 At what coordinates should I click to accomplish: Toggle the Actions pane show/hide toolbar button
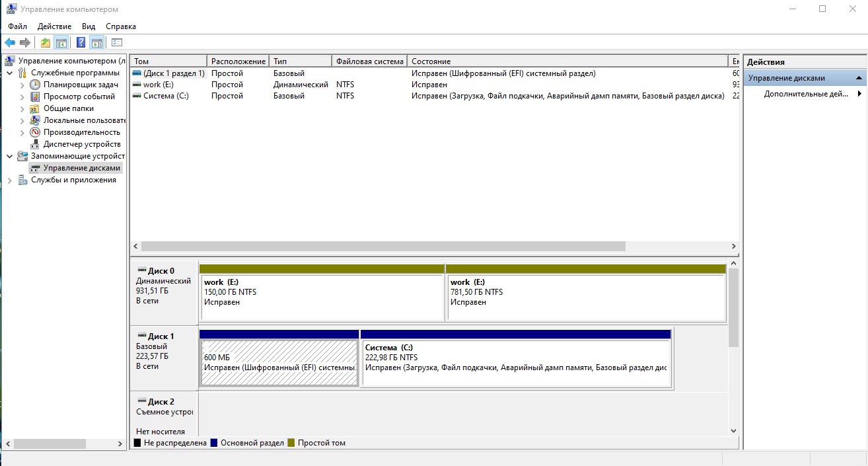(x=97, y=43)
